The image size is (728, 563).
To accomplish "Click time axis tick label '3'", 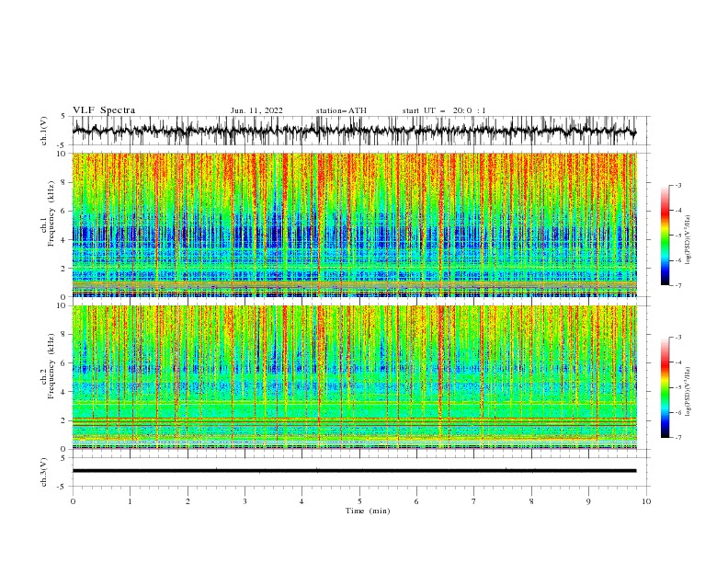I will pos(245,501).
